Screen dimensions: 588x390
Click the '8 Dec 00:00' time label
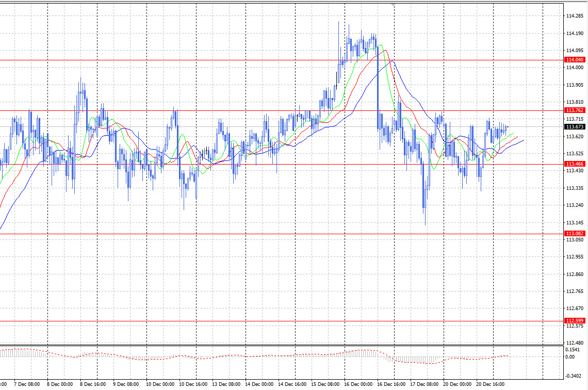pos(60,384)
